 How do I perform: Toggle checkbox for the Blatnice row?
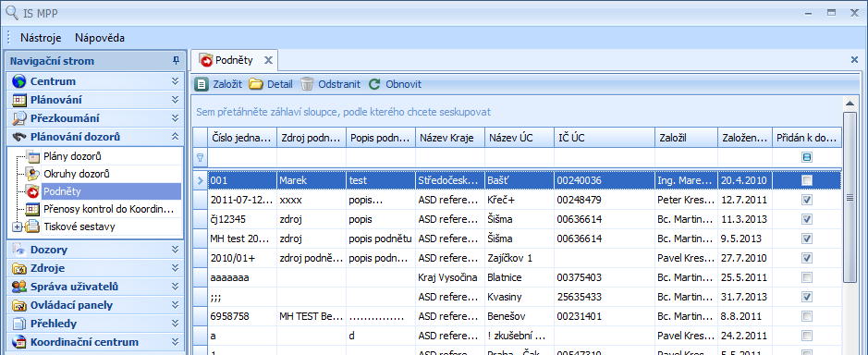pos(807,277)
